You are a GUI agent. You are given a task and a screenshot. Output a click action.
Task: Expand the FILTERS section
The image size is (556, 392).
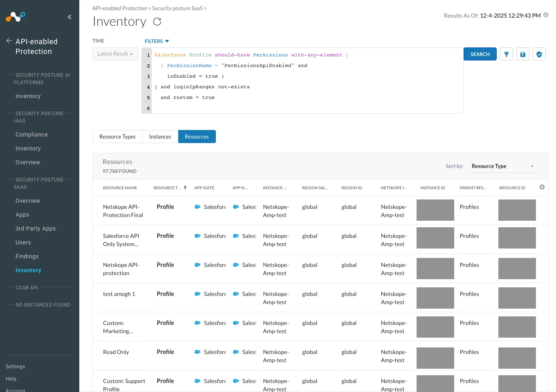tap(157, 41)
